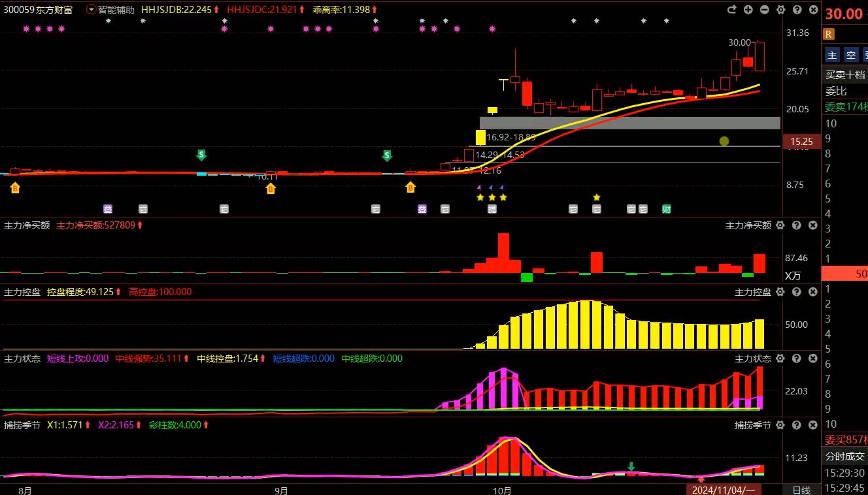Click right-side 捕捞季节 indicator name button
This screenshot has height=495, width=868.
(753, 425)
